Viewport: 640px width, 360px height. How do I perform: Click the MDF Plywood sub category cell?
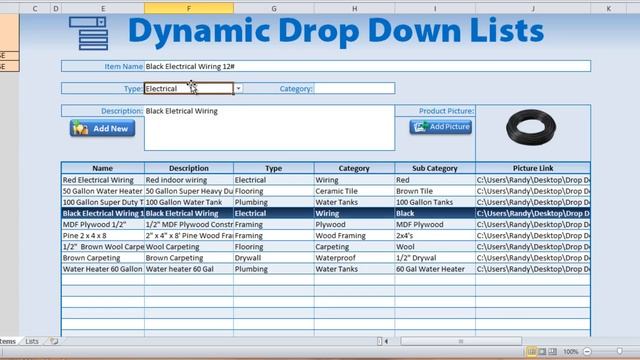coord(435,224)
